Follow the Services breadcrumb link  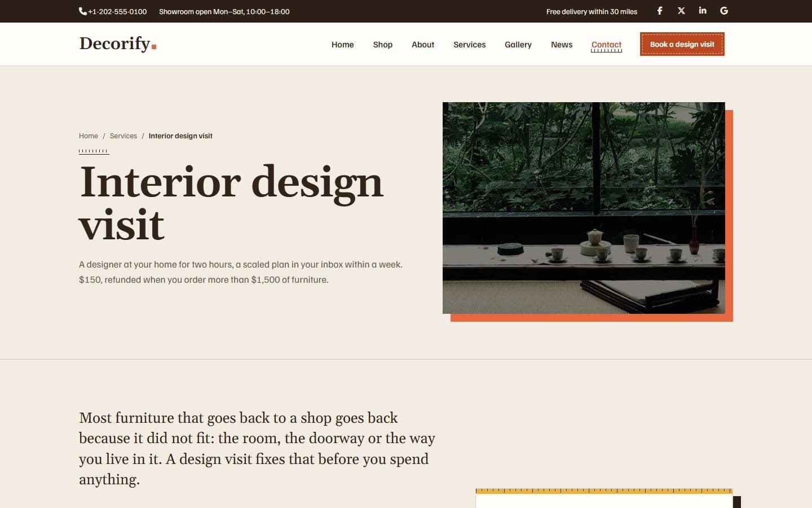(123, 136)
